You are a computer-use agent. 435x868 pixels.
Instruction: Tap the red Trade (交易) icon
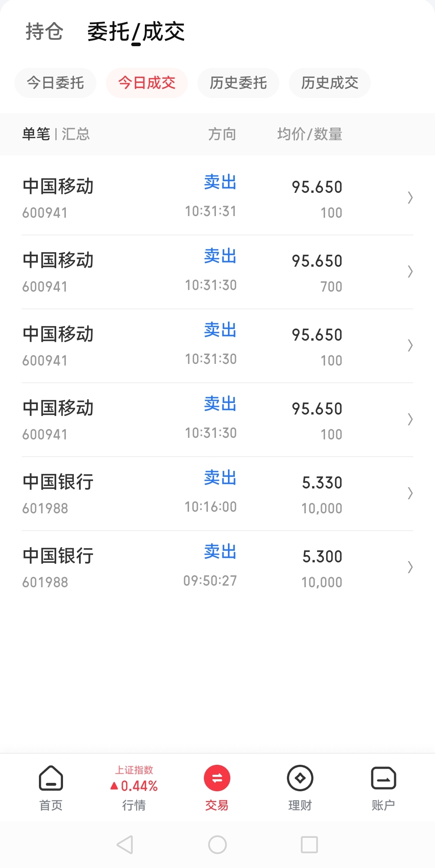(217, 778)
